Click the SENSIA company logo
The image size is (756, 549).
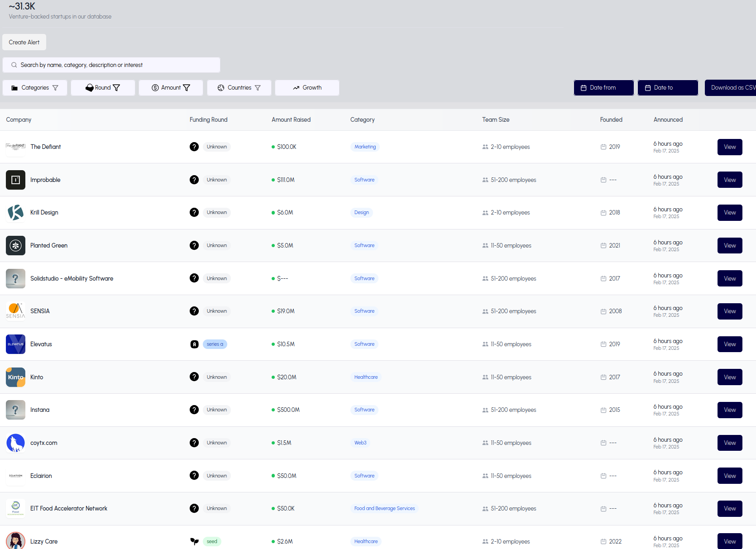15,311
